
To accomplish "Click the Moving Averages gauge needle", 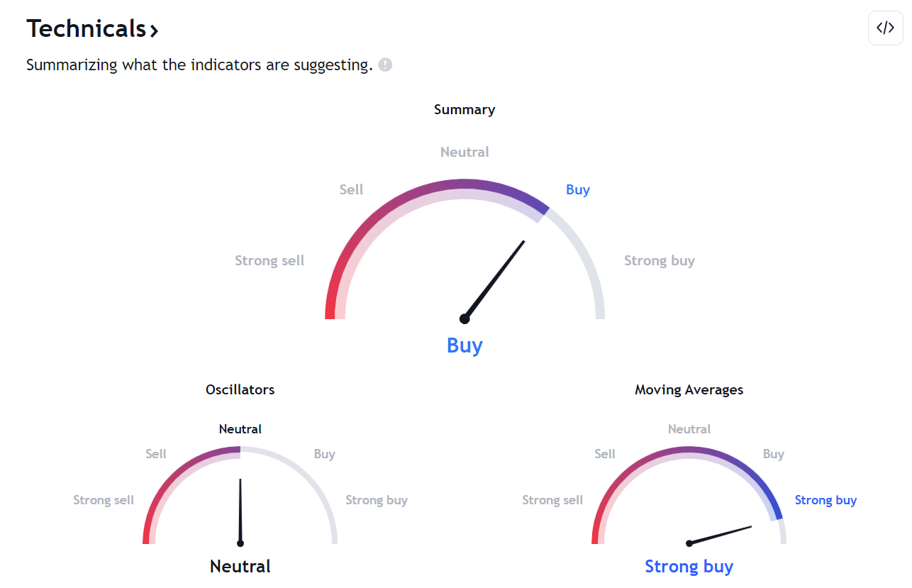I will point(720,535).
